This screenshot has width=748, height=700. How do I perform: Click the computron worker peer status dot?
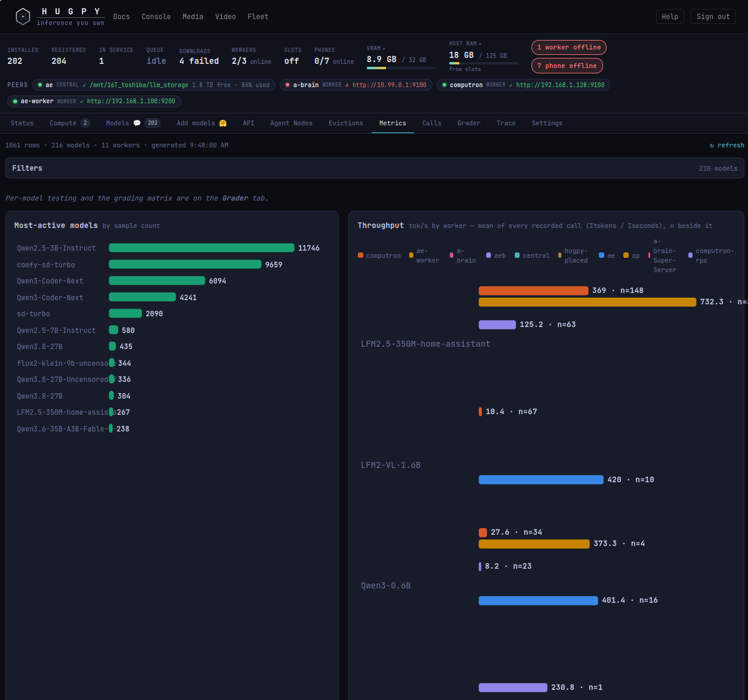click(444, 85)
